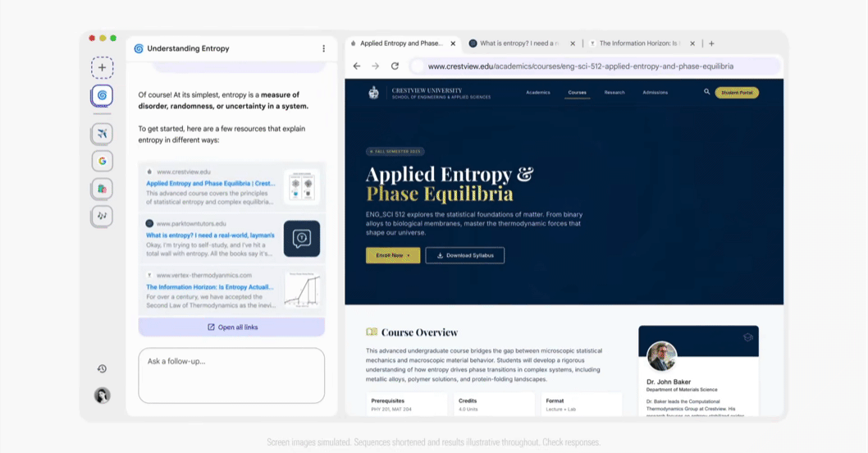868x453 pixels.
Task: Close the Applied Entropy and Phase tab
Action: [453, 43]
